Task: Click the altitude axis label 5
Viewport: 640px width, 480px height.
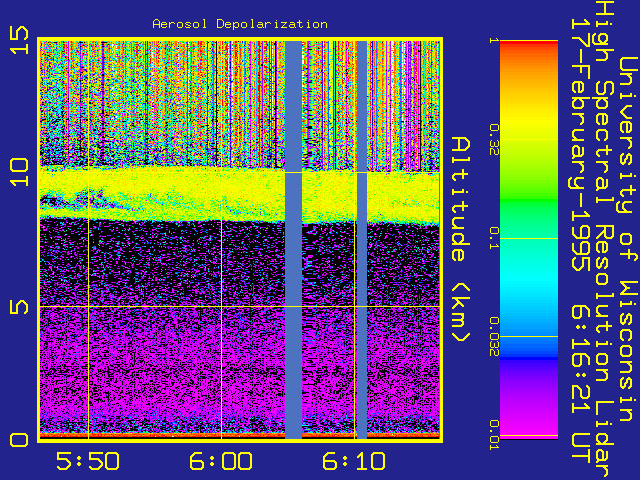Action: point(19,307)
